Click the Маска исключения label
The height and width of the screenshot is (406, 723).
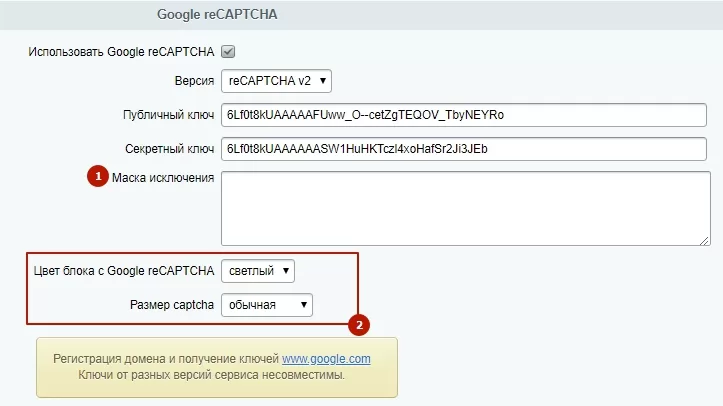163,178
